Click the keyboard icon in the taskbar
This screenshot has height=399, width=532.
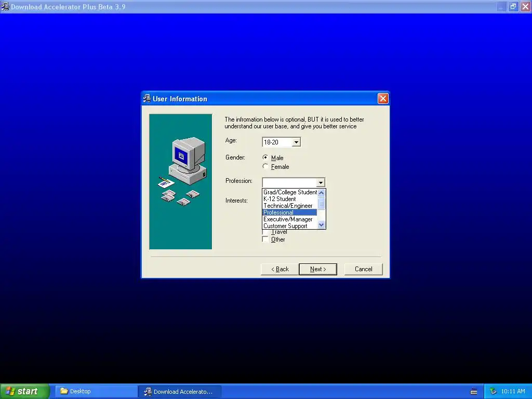474,392
